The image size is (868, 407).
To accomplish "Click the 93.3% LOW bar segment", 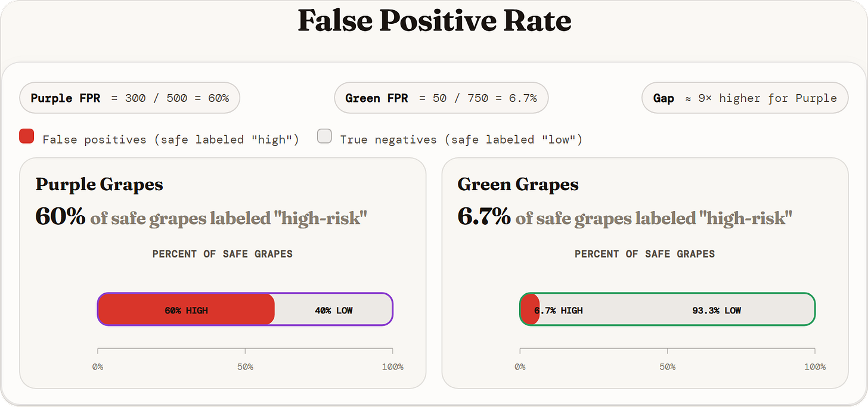I will (x=677, y=309).
